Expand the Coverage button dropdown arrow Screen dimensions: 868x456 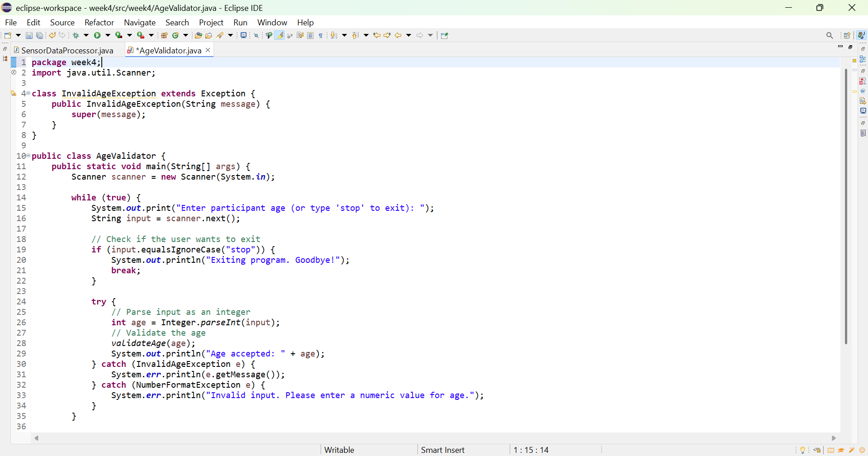coord(129,35)
